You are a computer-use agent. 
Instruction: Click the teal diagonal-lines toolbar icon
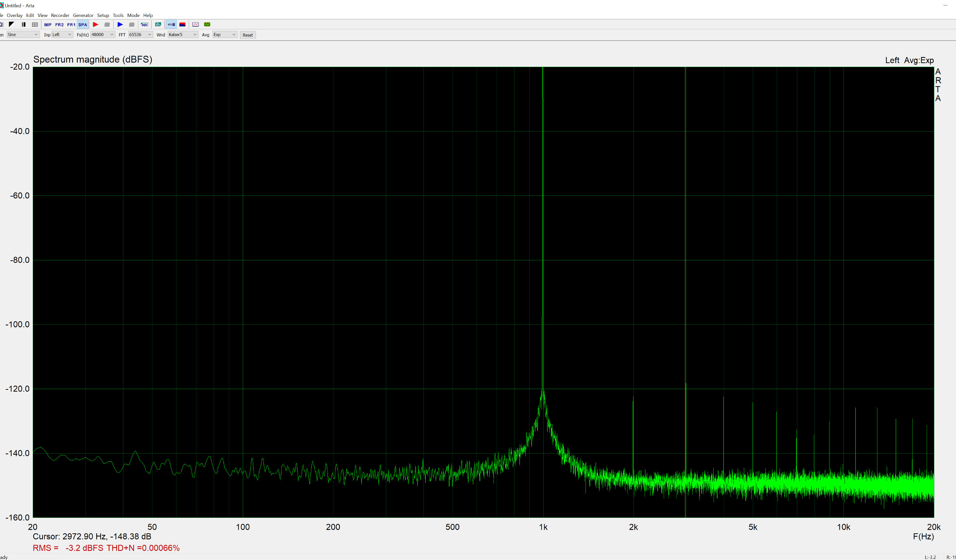pyautogui.click(x=158, y=25)
